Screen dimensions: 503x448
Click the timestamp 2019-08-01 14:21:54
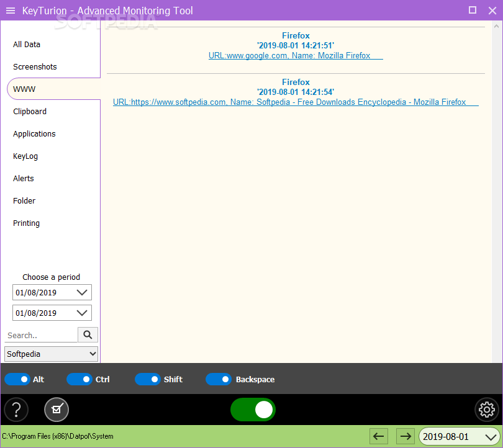coord(296,92)
